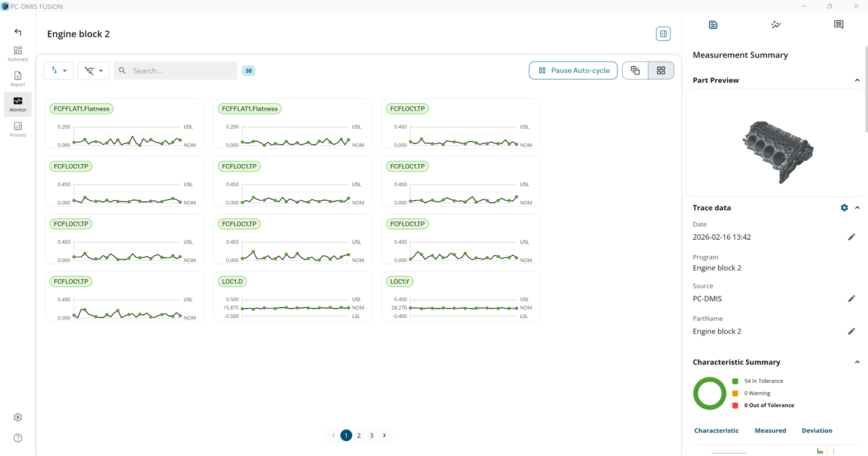Click the '0 Out of Tolerance' text
The height and width of the screenshot is (456, 868).
(x=769, y=405)
